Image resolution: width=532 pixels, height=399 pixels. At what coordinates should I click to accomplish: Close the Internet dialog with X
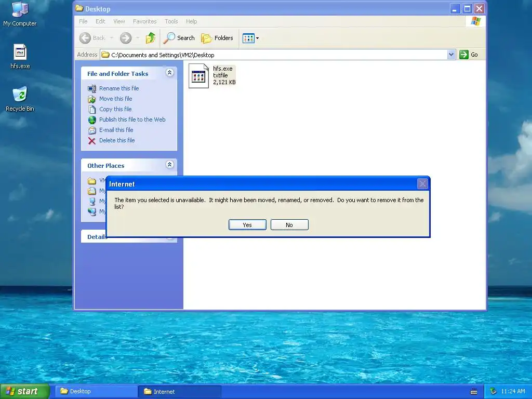tap(422, 184)
